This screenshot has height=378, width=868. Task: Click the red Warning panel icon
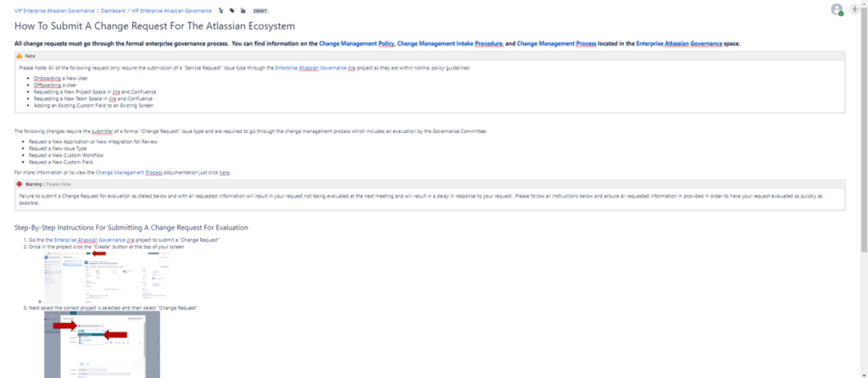pyautogui.click(x=19, y=182)
